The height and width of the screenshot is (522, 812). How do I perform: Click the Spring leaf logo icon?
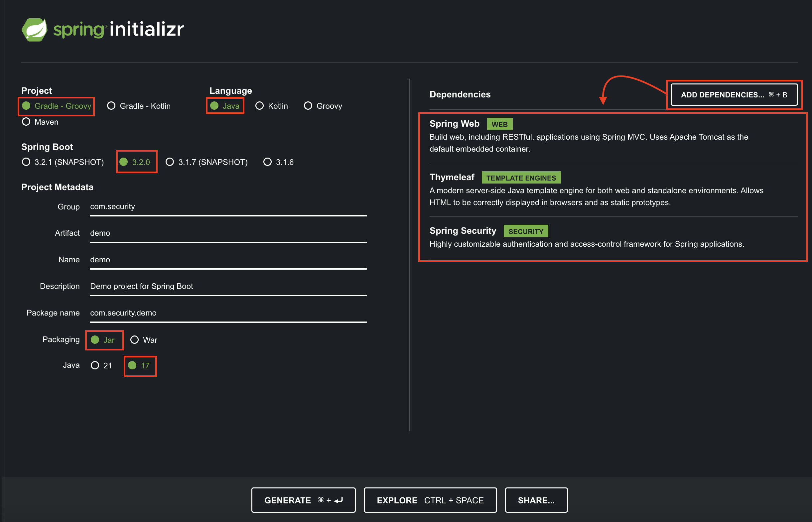pos(34,30)
